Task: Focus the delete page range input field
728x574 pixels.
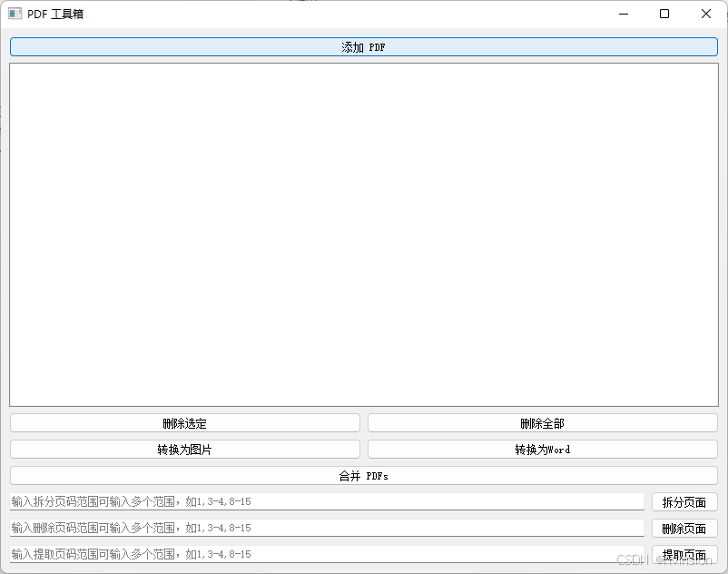Action: [x=327, y=528]
